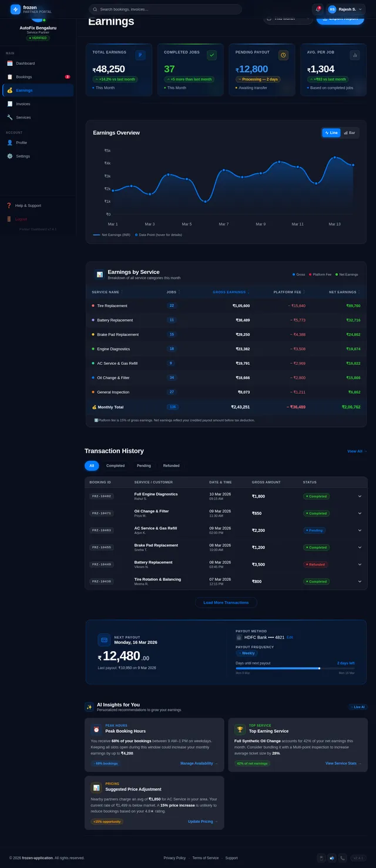Select the Pending transactions tab

(x=144, y=465)
